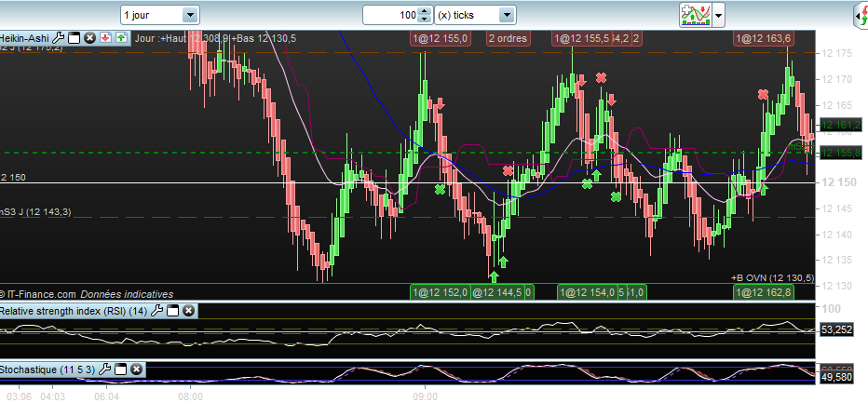Screen dimensions: 868x403
Task: Click the red down-arrow sell icon
Action: pos(105,38)
